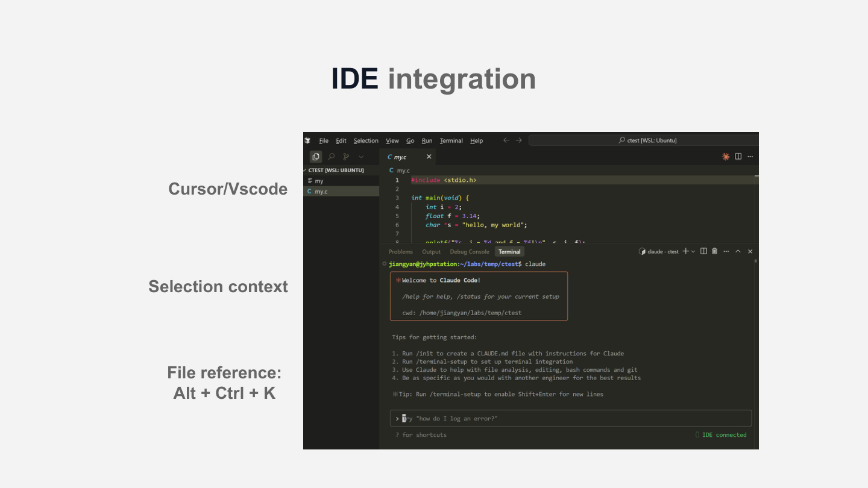Kill terminal with the trash icon
This screenshot has width=868, height=488.
tap(714, 252)
